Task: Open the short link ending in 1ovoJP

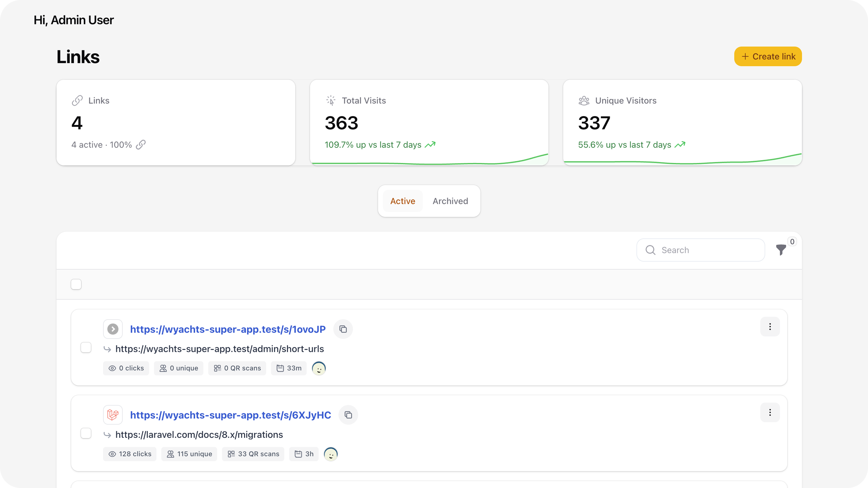Action: click(x=228, y=329)
